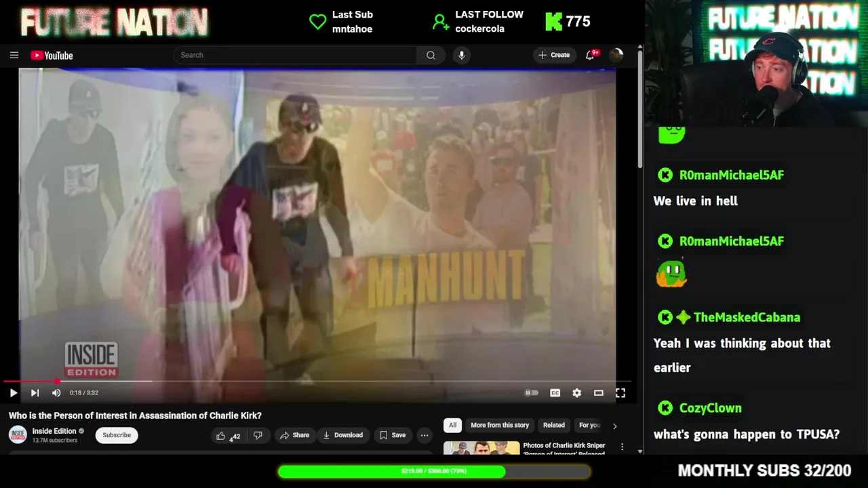The image size is (868, 488).
Task: Start voice search with microphone icon
Action: (461, 56)
